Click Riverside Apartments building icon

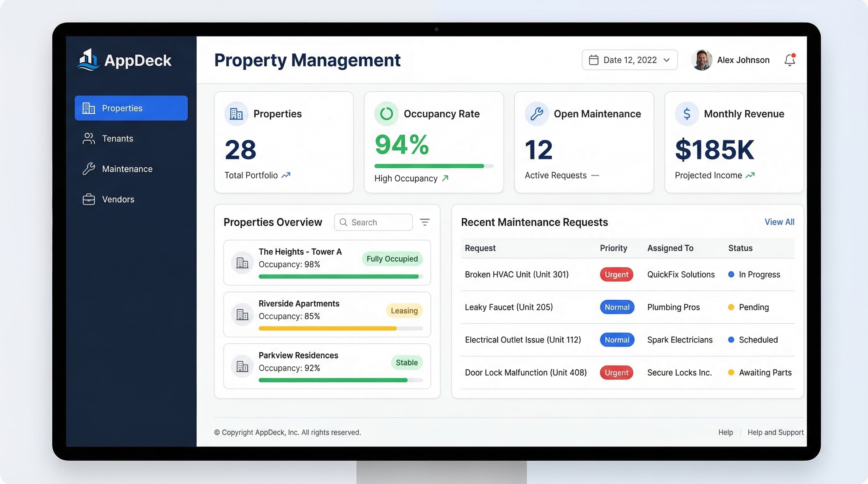[x=242, y=314]
